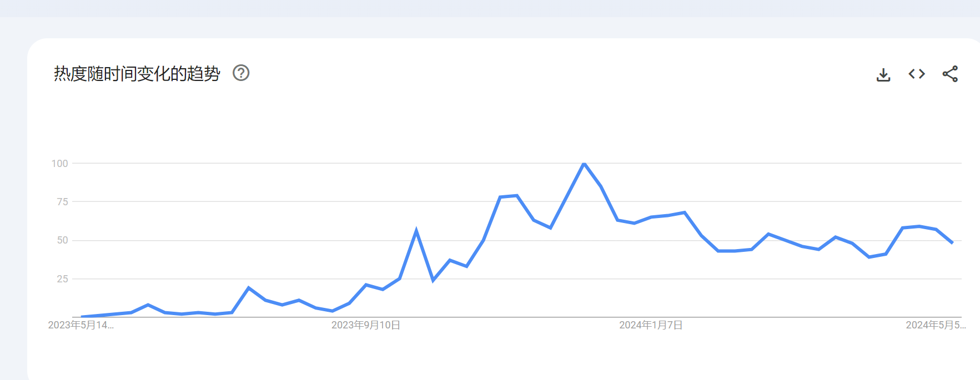Click the small early bump near 20
Image resolution: width=980 pixels, height=380 pixels.
click(x=249, y=288)
